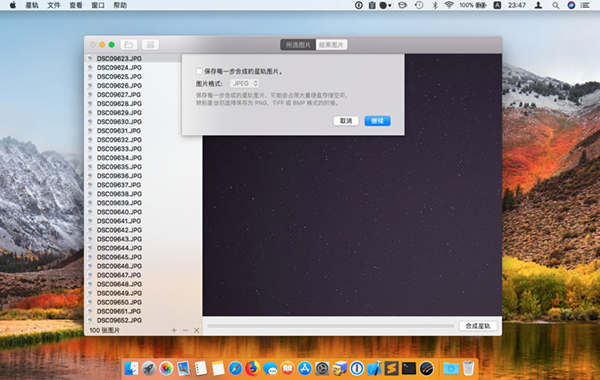The image size is (600, 380).
Task: Open Siri from the menu bar
Action: [x=571, y=5]
